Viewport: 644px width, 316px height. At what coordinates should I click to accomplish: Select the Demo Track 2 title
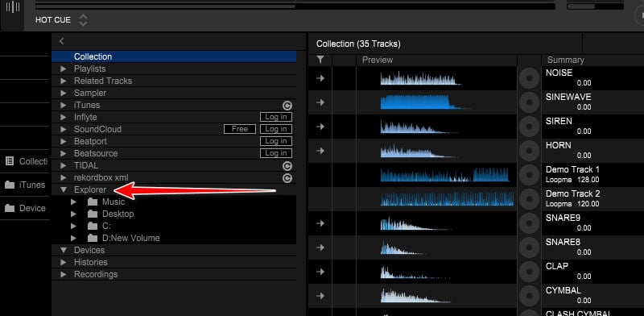(x=572, y=193)
